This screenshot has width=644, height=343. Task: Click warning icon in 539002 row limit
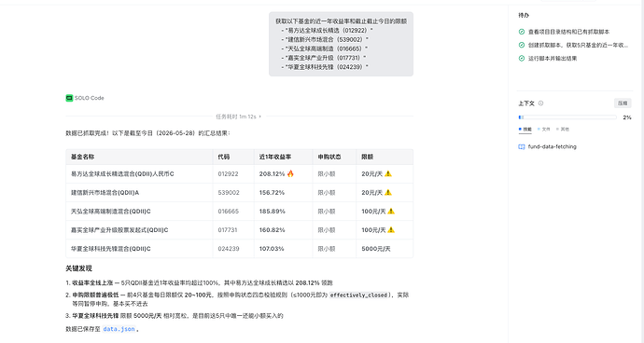click(x=388, y=192)
